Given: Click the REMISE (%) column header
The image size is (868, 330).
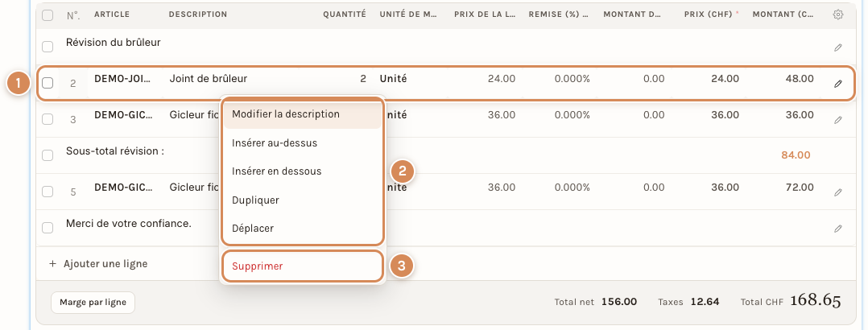Looking at the screenshot, I should pyautogui.click(x=559, y=14).
